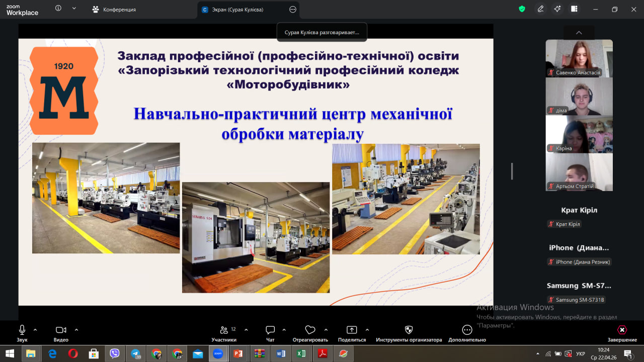
Task: Open the annotation pencil tool
Action: [x=540, y=9]
